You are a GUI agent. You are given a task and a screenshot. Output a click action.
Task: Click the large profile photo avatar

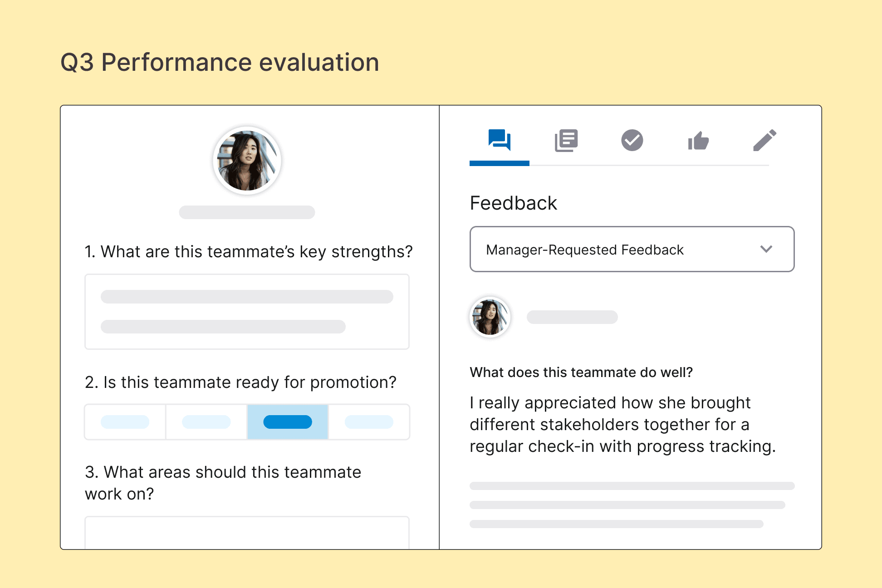(x=247, y=161)
